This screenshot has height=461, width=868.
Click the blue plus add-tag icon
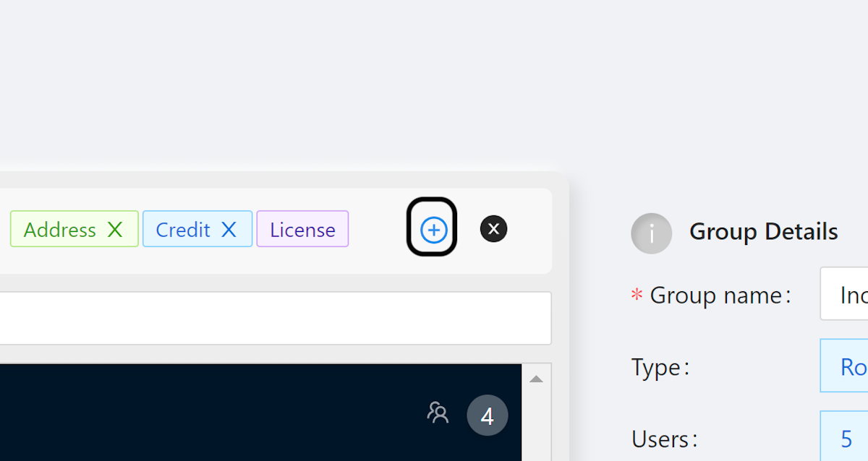[x=433, y=230]
